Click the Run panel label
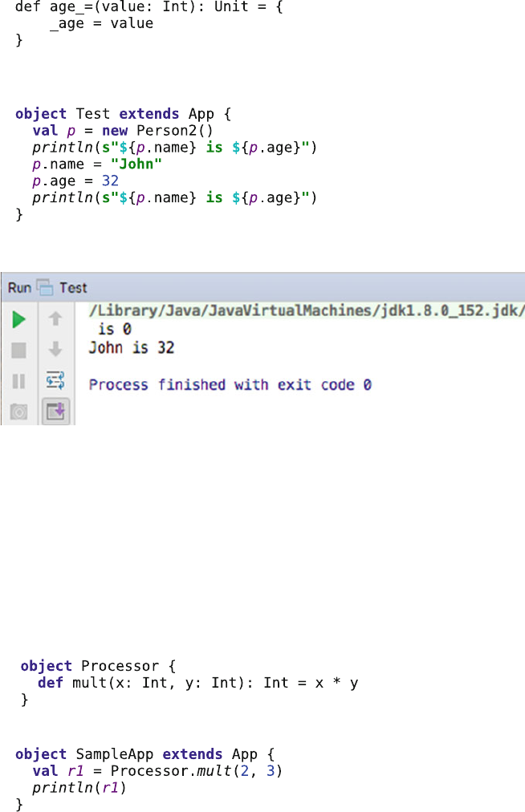Screen dimensions: 525x812 [19, 288]
